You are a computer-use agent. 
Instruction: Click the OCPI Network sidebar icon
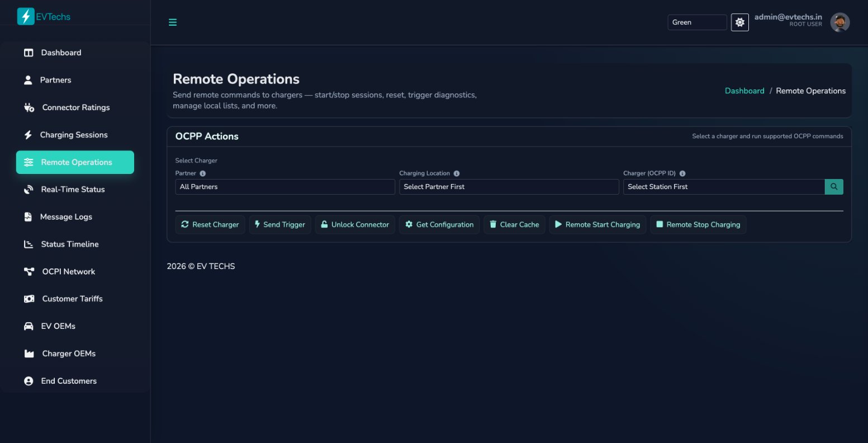29,271
